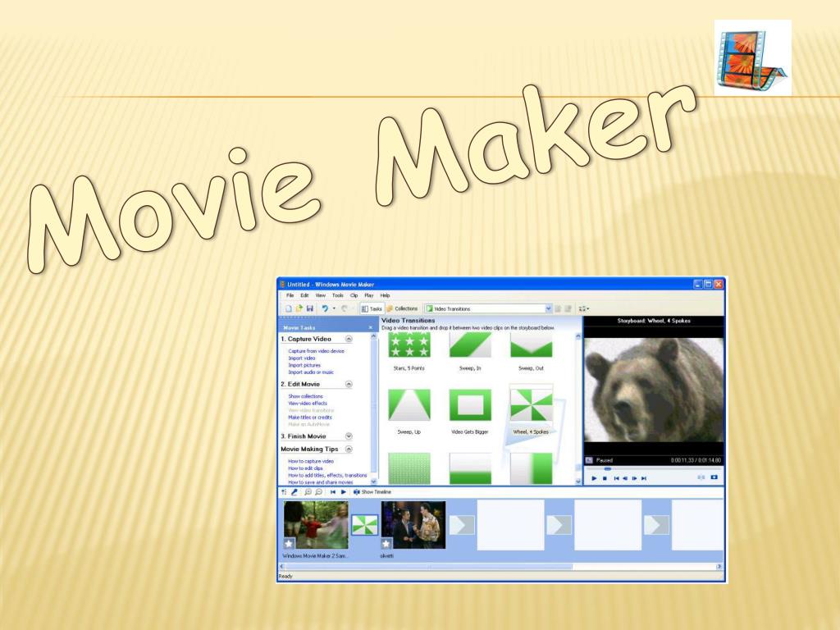The width and height of the screenshot is (840, 630).
Task: Click the Open Project folder icon
Action: (299, 308)
